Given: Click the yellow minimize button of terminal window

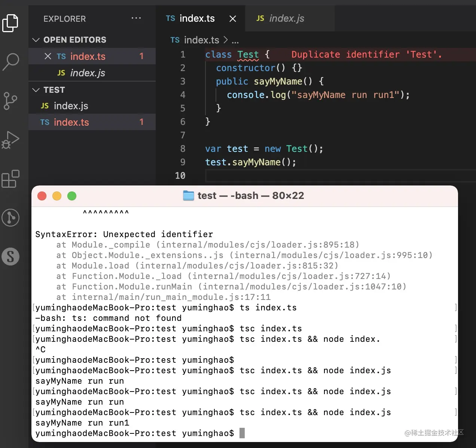Looking at the screenshot, I should pyautogui.click(x=57, y=196).
